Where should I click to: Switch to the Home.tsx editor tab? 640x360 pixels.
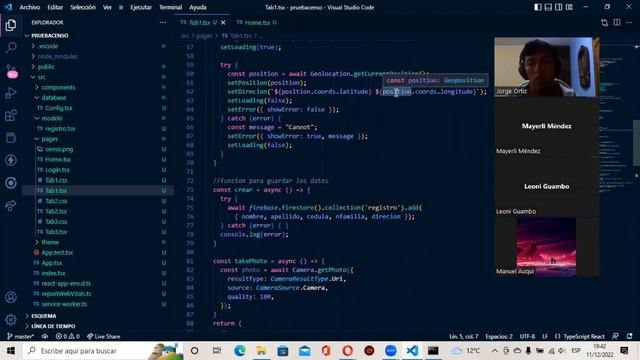pos(256,22)
